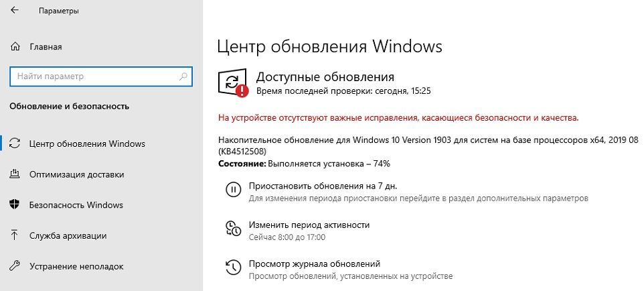The height and width of the screenshot is (291, 644).
Task: Click the update history clock icon
Action: (232, 268)
